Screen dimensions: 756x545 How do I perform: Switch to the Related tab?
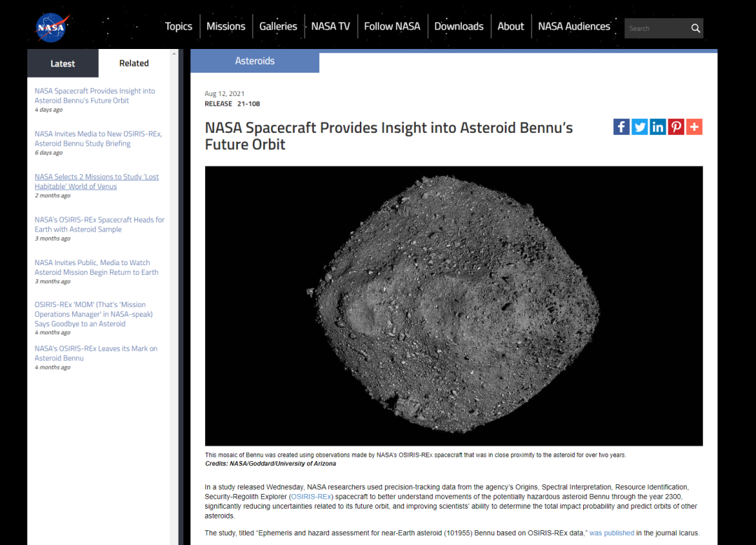coord(134,64)
